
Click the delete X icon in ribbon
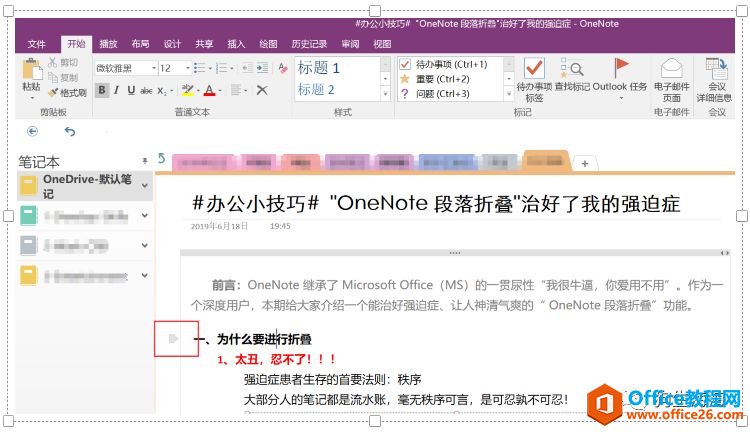pos(262,90)
